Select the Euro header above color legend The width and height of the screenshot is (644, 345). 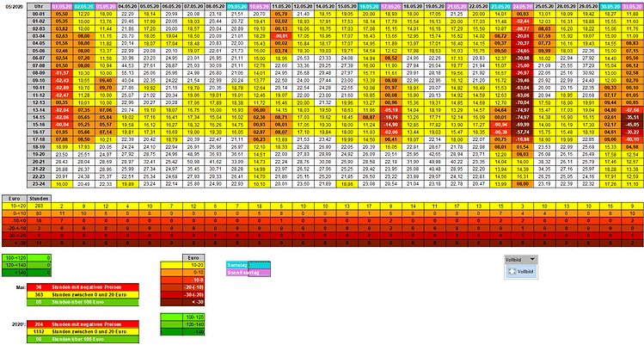coord(195,257)
